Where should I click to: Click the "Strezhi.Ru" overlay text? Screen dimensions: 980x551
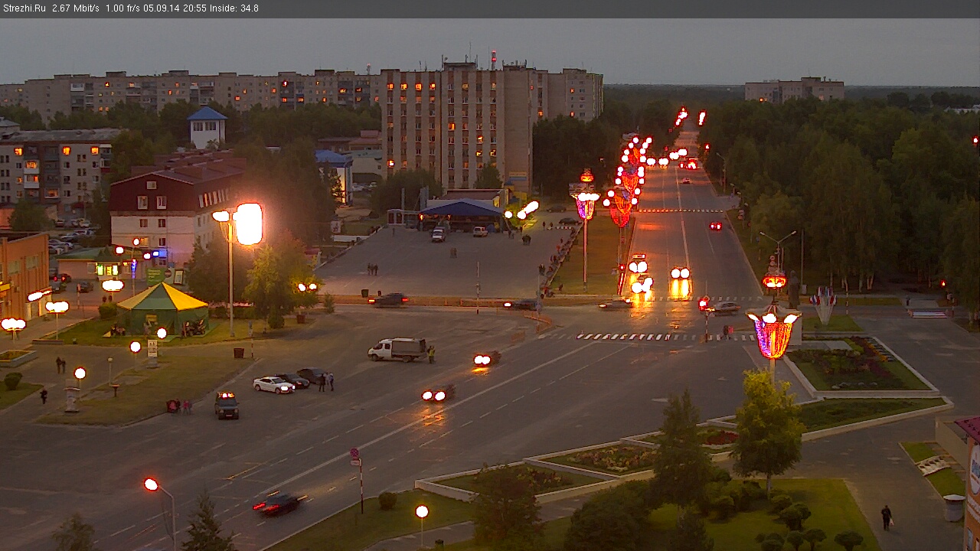(24, 8)
